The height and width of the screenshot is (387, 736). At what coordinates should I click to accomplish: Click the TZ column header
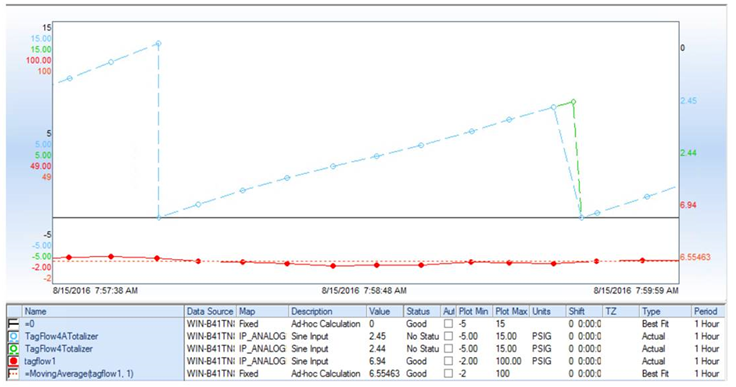click(621, 311)
